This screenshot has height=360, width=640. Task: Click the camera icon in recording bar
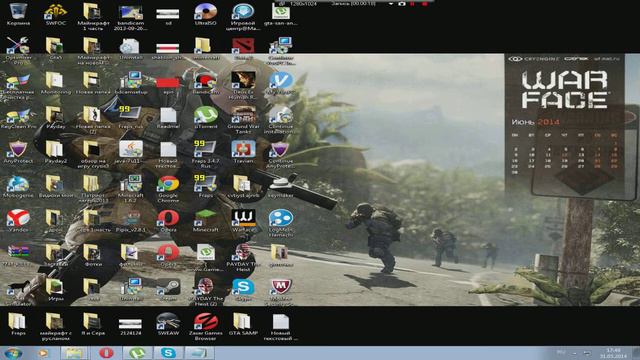(402, 4)
